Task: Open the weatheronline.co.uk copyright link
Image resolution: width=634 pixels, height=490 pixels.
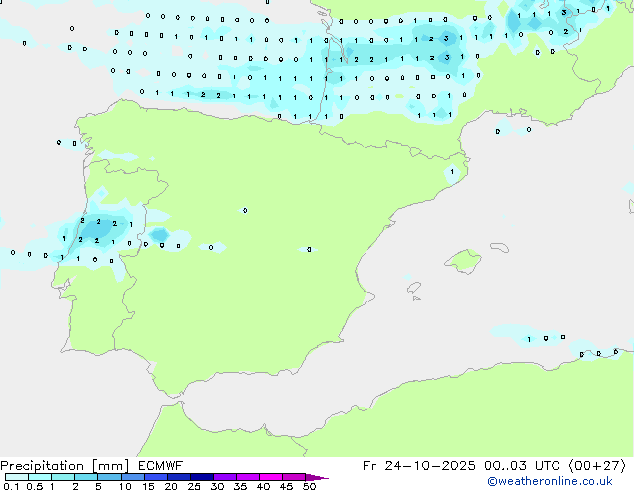Action: click(x=550, y=482)
